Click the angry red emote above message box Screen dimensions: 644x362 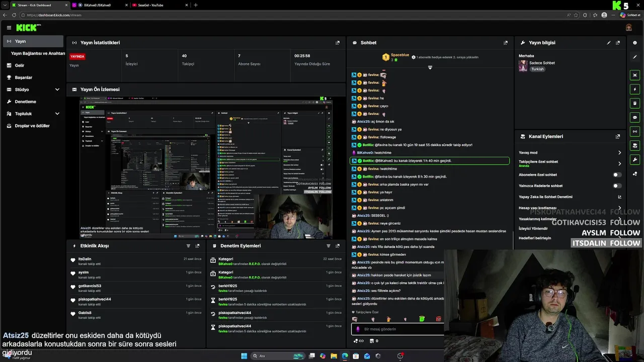coord(439,319)
